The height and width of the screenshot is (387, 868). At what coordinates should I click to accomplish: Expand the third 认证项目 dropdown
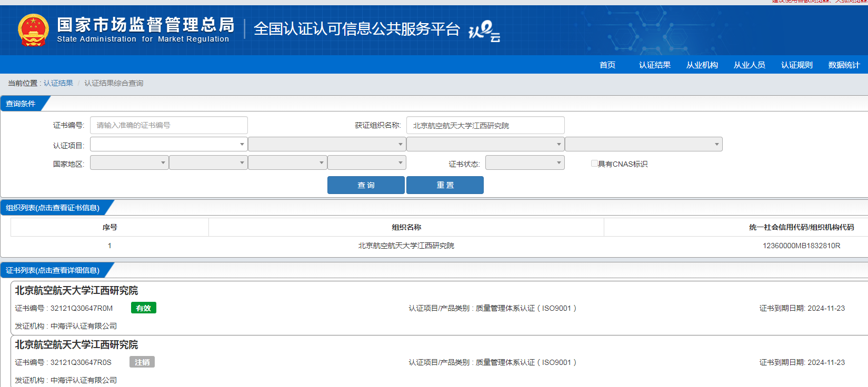485,144
